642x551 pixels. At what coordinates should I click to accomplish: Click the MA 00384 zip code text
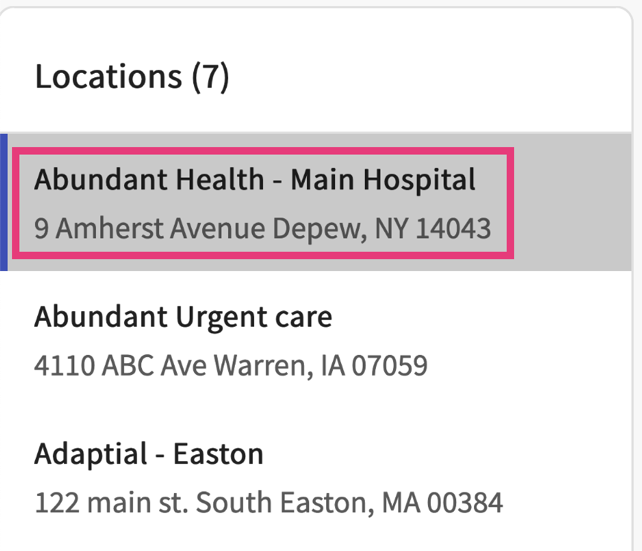coord(442,502)
